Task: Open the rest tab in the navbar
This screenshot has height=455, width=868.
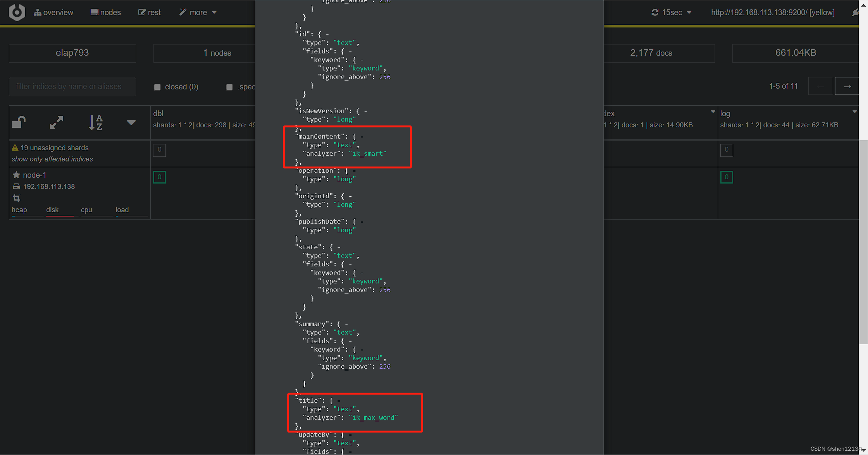Action: coord(149,12)
